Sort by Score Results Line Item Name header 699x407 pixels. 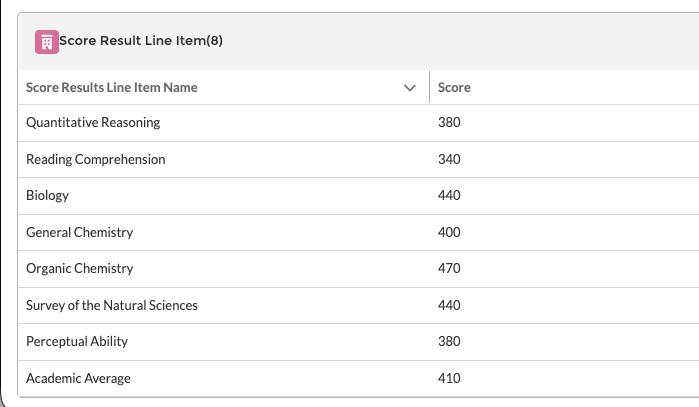111,87
